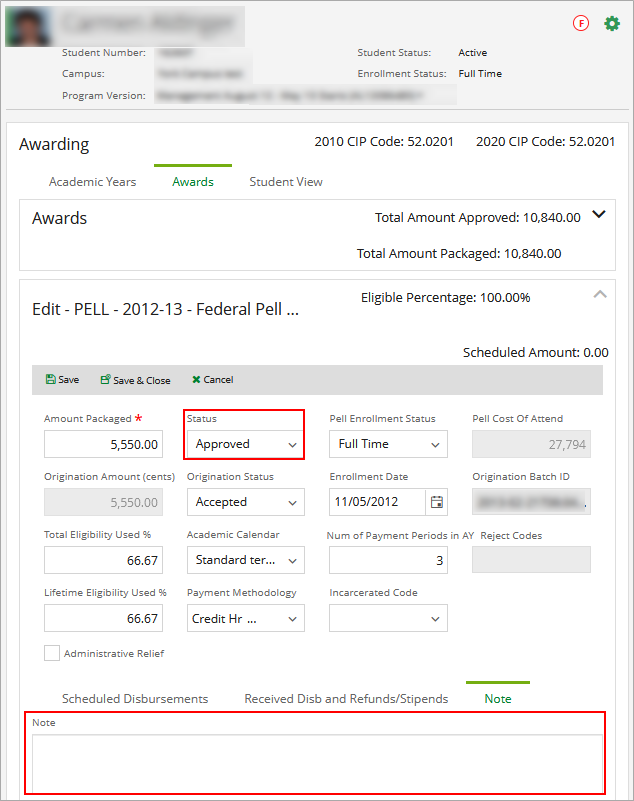Expand the Pell Enrollment Status dropdown

pyautogui.click(x=387, y=443)
